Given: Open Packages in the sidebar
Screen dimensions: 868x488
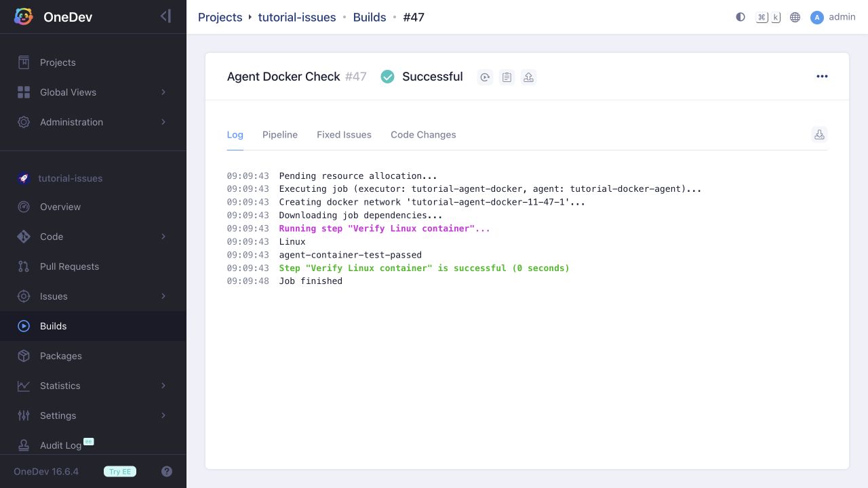Looking at the screenshot, I should 93,356.
